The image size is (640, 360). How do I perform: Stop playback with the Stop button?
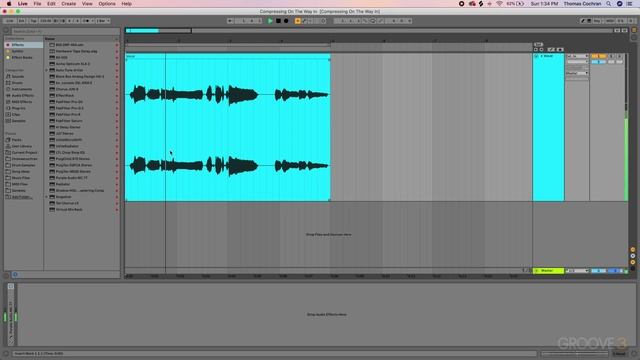click(x=278, y=21)
